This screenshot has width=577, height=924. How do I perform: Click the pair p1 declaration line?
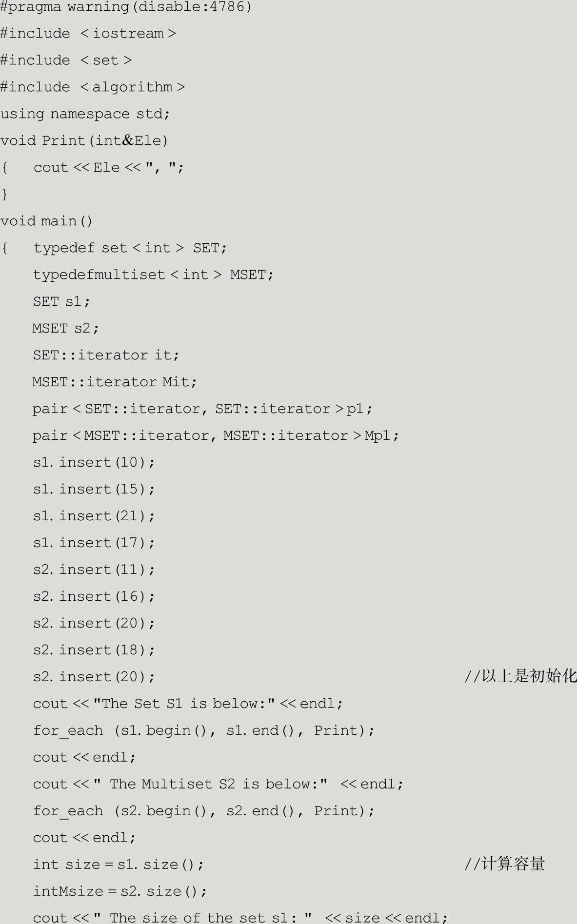coord(202,409)
